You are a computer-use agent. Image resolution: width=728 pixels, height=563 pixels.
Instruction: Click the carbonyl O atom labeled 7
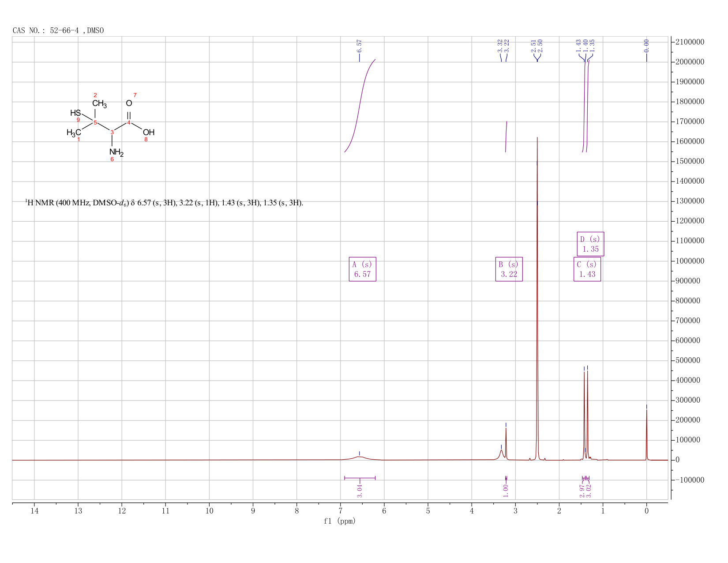coord(129,103)
